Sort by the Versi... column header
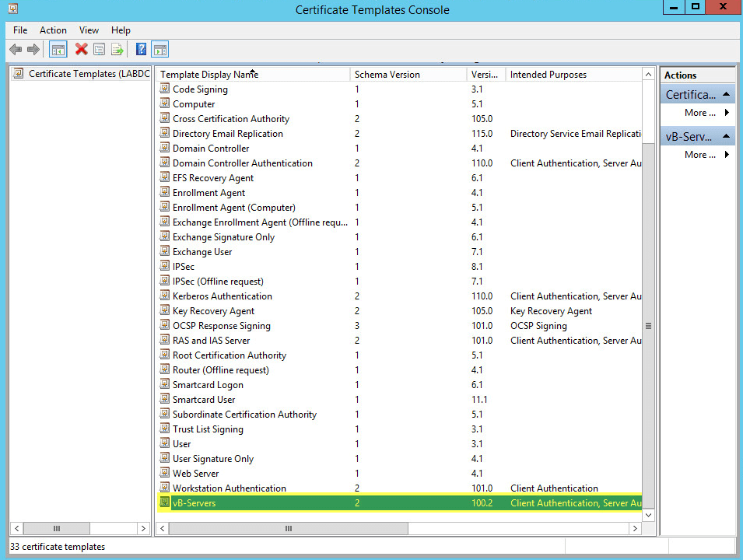This screenshot has height=560, width=743. coord(486,75)
